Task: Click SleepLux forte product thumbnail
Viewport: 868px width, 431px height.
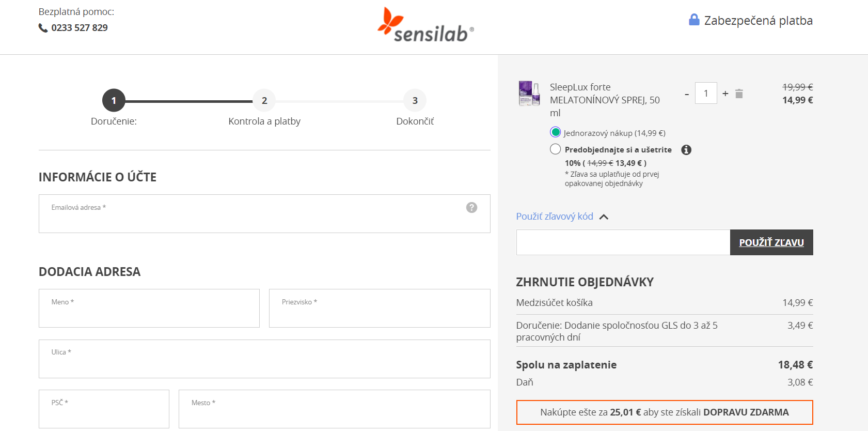Action: (529, 94)
